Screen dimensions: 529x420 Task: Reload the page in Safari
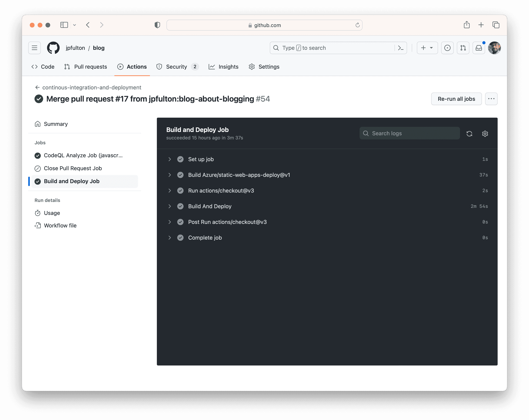tap(357, 25)
